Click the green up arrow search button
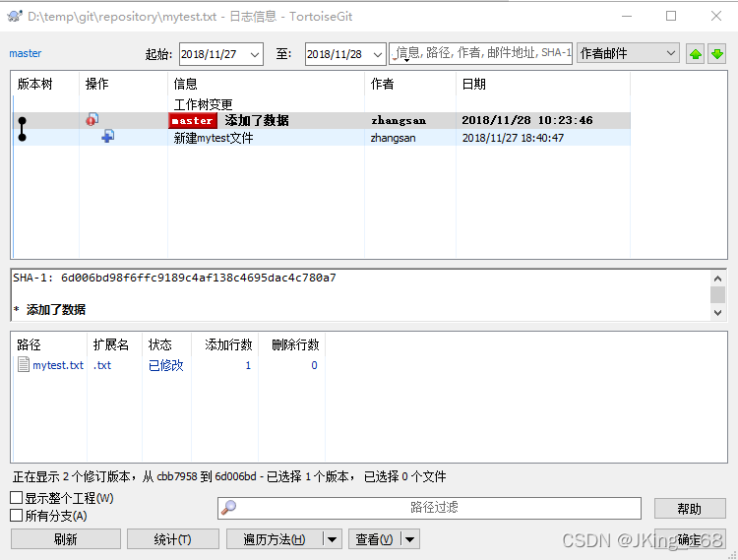Image resolution: width=738 pixels, height=560 pixels. pyautogui.click(x=695, y=54)
